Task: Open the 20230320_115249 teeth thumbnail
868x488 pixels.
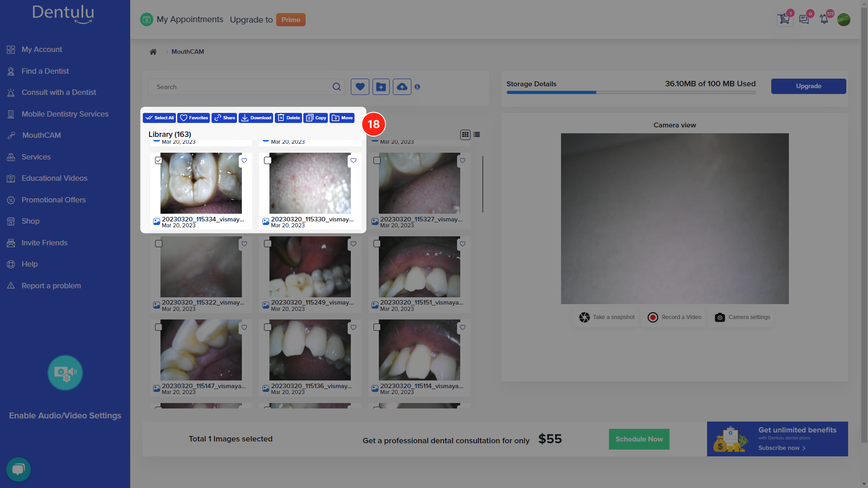Action: (310, 267)
